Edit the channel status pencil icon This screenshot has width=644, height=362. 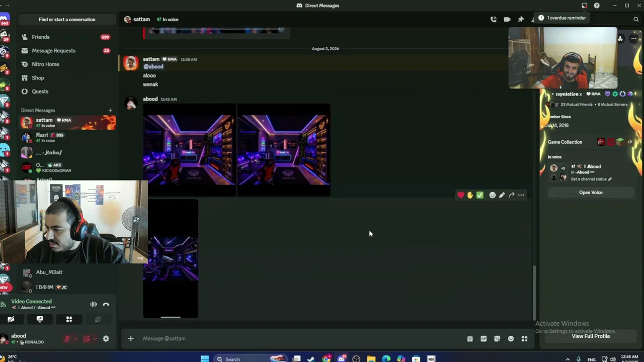tap(610, 179)
